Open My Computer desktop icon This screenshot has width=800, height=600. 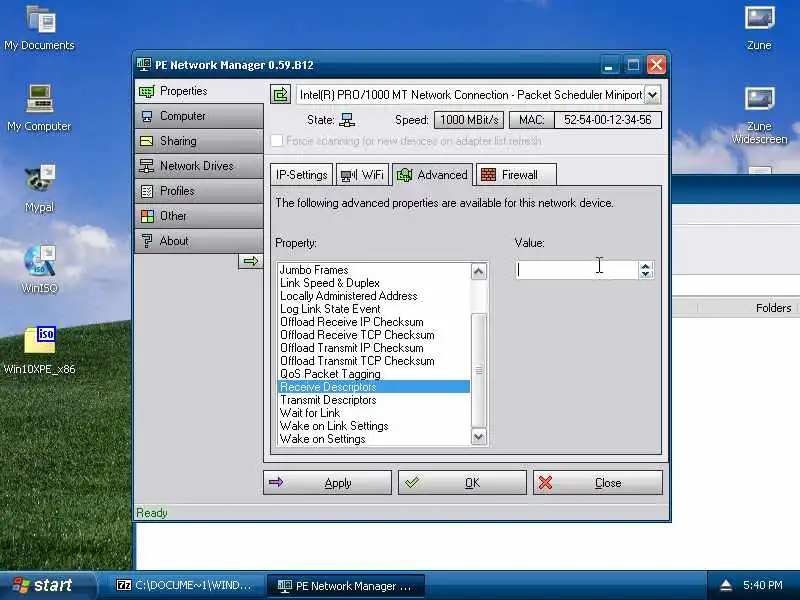pos(39,109)
